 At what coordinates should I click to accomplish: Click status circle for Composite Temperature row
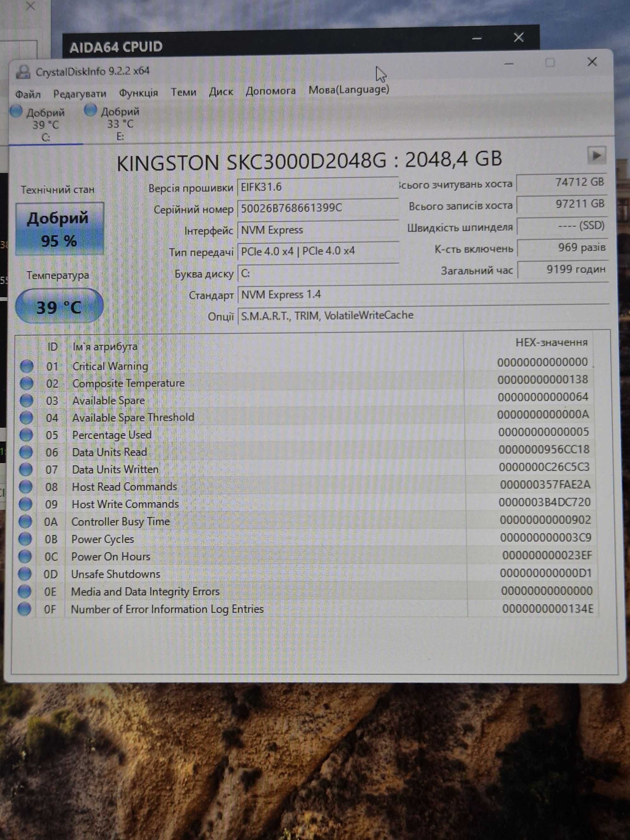click(26, 383)
